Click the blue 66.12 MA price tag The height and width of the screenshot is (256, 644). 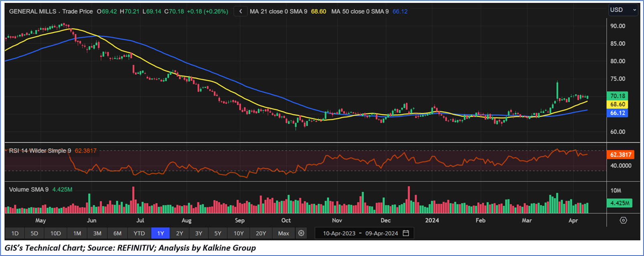coord(618,113)
